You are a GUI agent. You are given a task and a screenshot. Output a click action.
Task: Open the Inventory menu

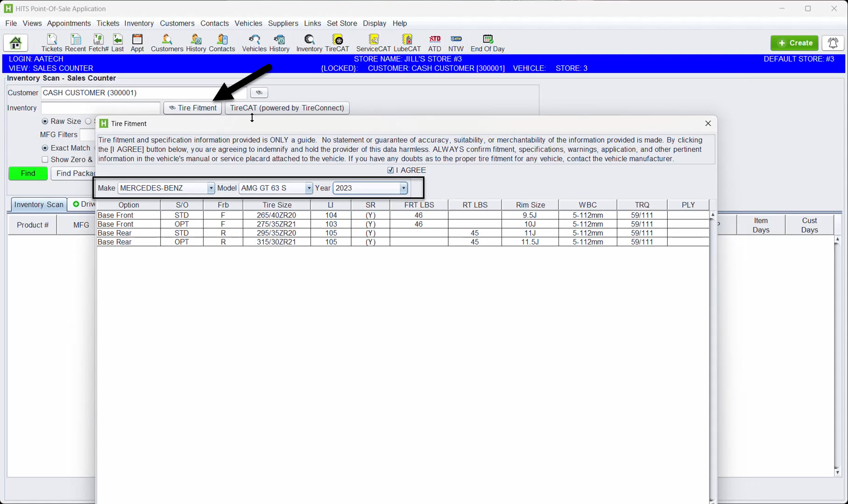(x=139, y=23)
